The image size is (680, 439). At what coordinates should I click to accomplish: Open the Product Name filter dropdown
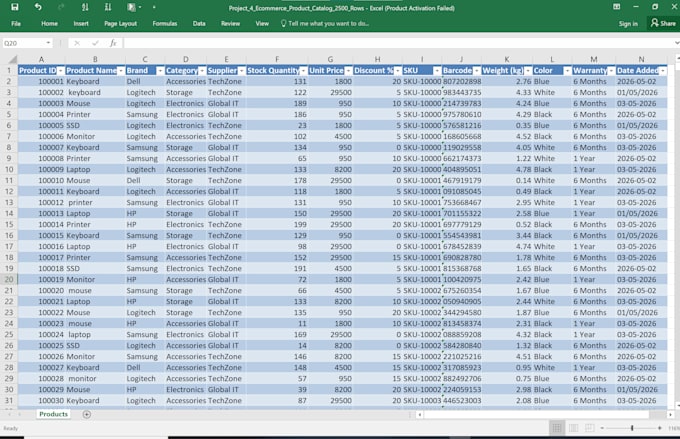121,71
